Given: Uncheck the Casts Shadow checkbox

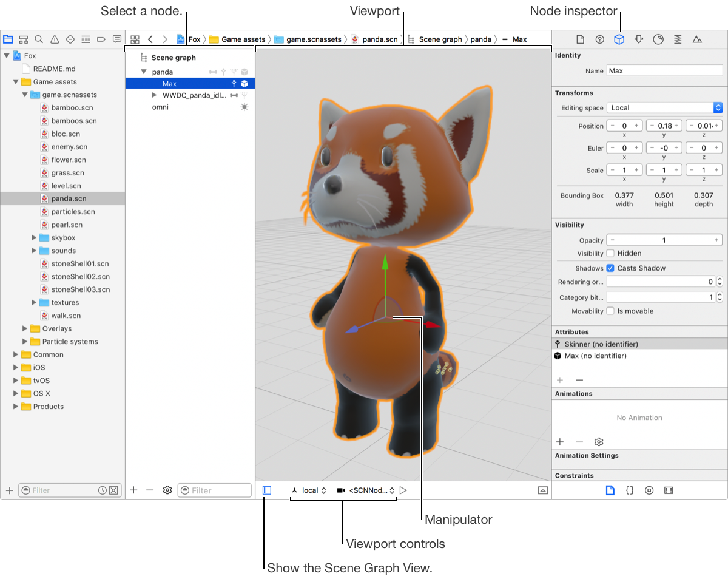Looking at the screenshot, I should (x=610, y=268).
